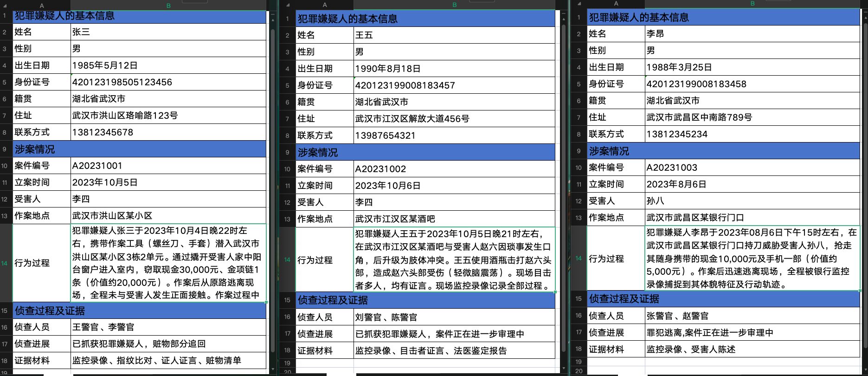The height and width of the screenshot is (376, 868).
Task: Select ID number 420123199008183458
Action: 752,84
